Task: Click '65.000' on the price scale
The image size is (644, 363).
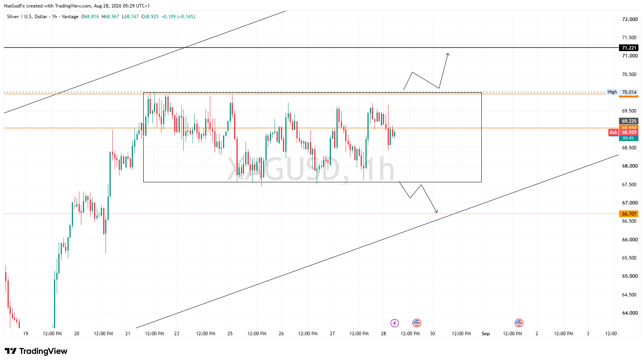Action: [630, 276]
